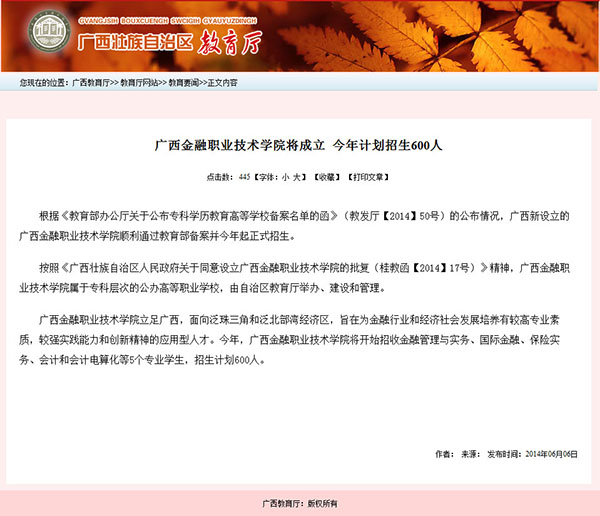Set font size to large (大)

point(298,176)
